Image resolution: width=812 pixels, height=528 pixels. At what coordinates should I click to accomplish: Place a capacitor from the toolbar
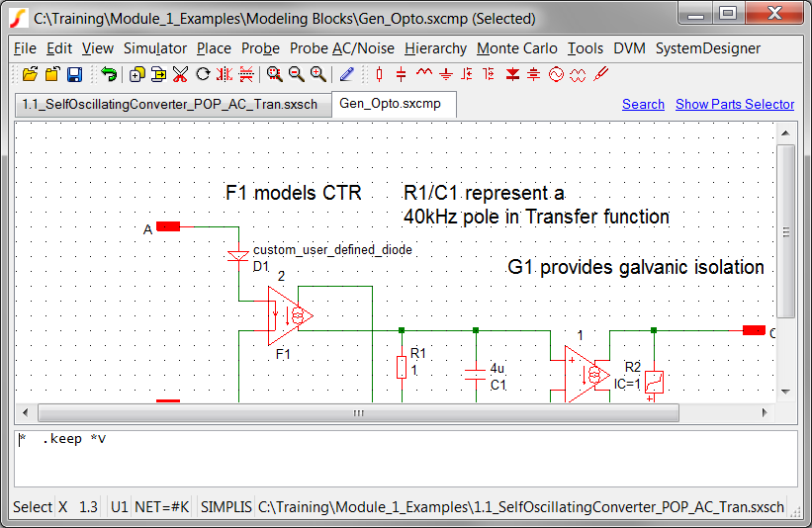401,74
